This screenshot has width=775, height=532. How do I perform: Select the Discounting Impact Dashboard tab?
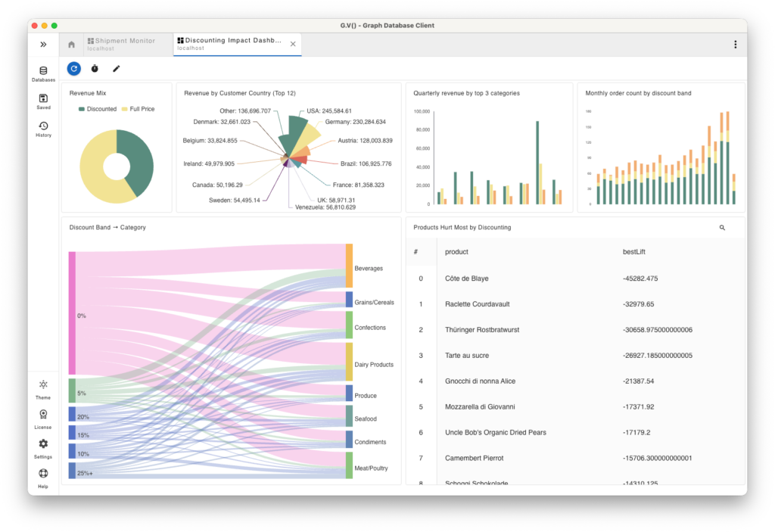[231, 43]
